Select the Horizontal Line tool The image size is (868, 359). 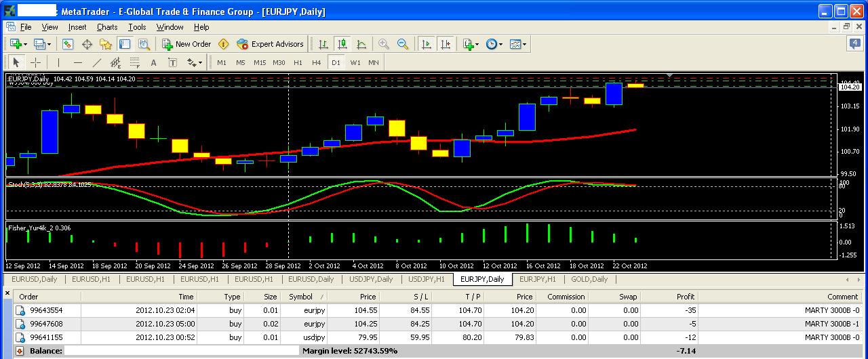77,62
